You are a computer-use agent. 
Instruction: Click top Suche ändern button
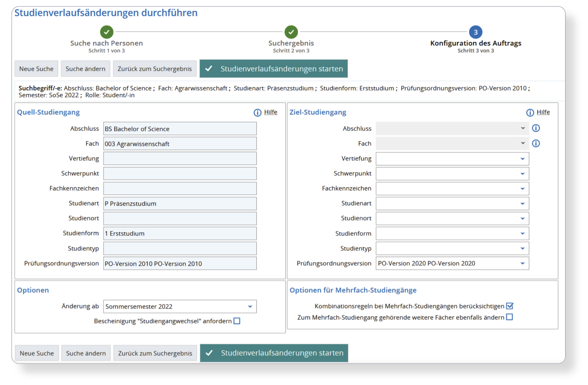[x=85, y=69]
